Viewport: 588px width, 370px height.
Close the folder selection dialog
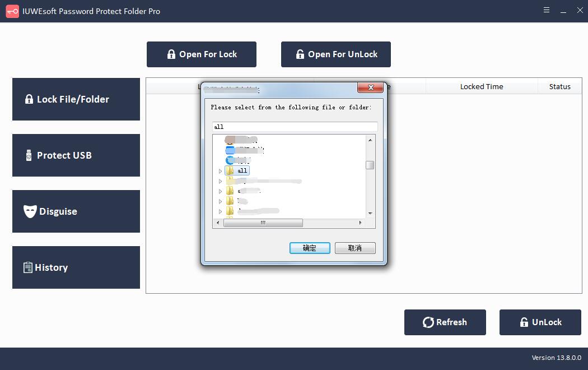coord(371,87)
